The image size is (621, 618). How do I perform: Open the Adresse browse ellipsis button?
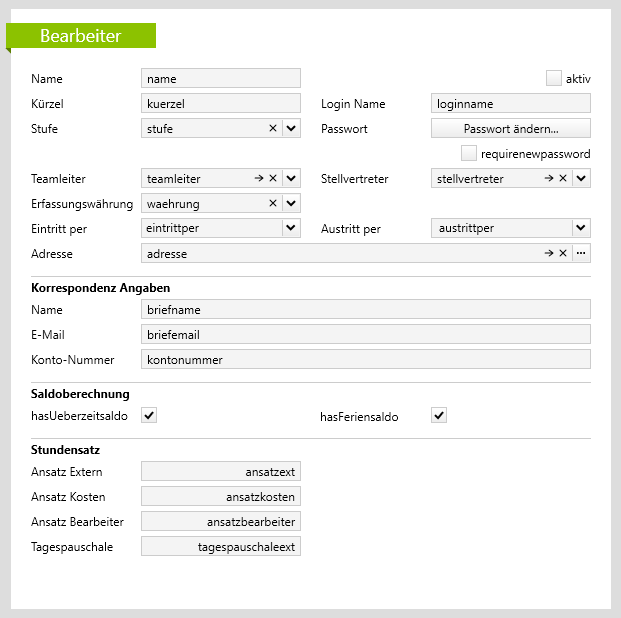pyautogui.click(x=581, y=253)
